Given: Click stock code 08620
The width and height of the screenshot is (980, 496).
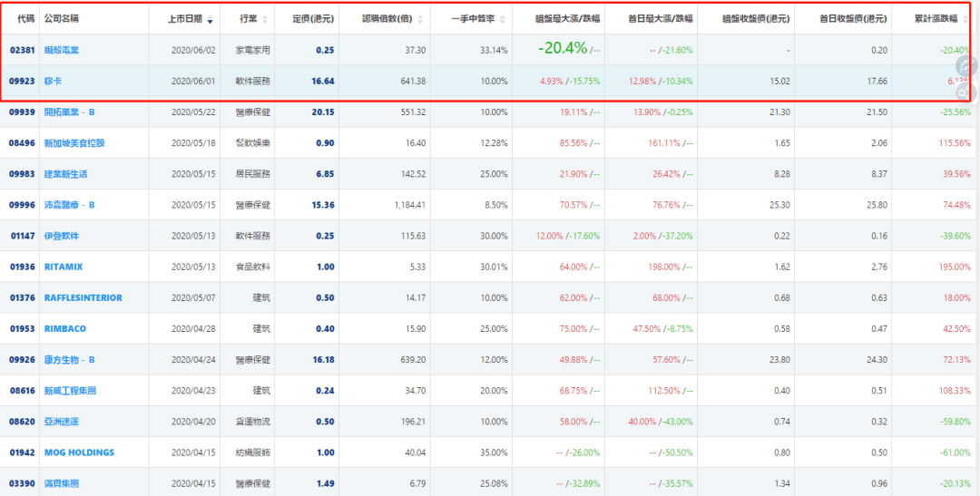Looking at the screenshot, I should click(22, 422).
